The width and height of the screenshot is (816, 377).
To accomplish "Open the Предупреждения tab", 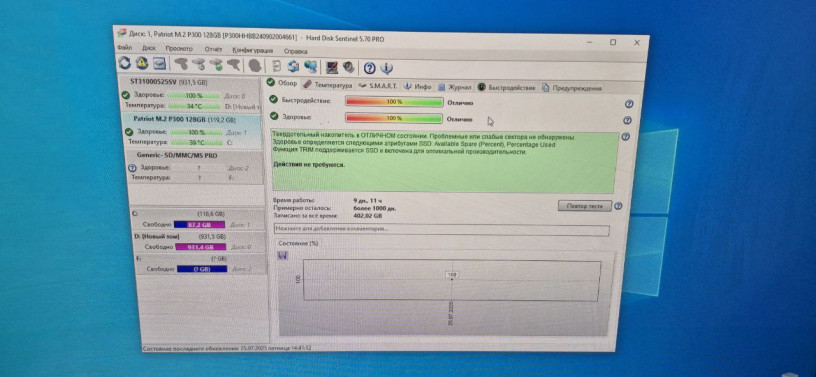I will (x=572, y=88).
